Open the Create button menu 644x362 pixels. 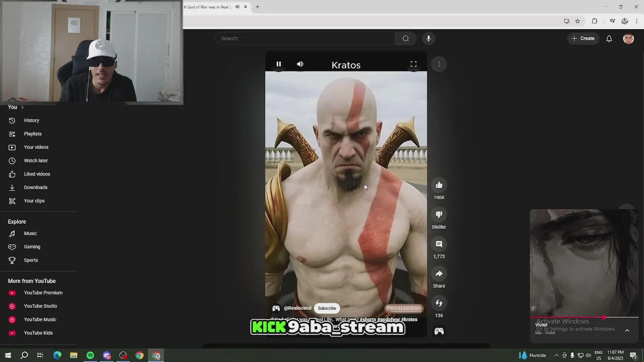point(583,38)
